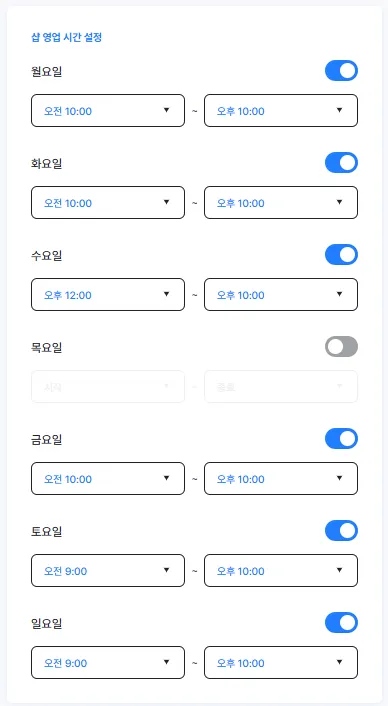This screenshot has height=706, width=388.
Task: Click arrow on 일요일 end time dropdown
Action: [339, 662]
